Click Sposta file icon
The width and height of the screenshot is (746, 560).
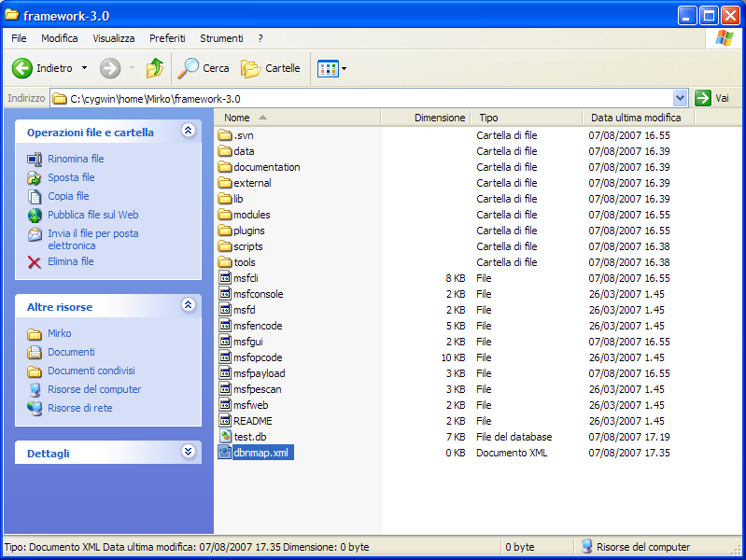35,178
